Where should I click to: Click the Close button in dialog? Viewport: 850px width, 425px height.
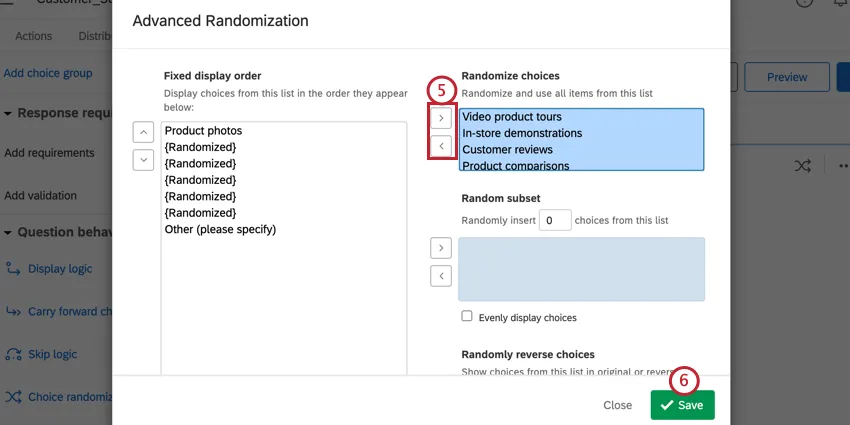tap(617, 405)
